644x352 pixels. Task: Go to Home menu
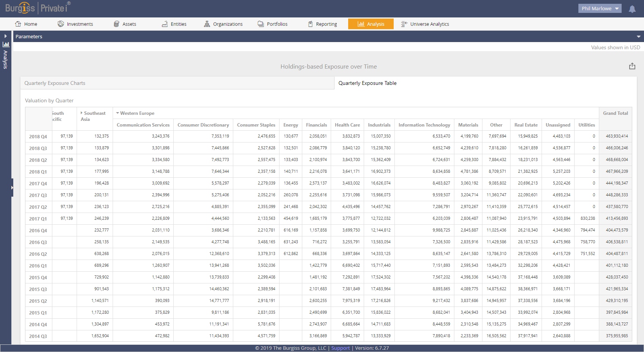pyautogui.click(x=26, y=24)
